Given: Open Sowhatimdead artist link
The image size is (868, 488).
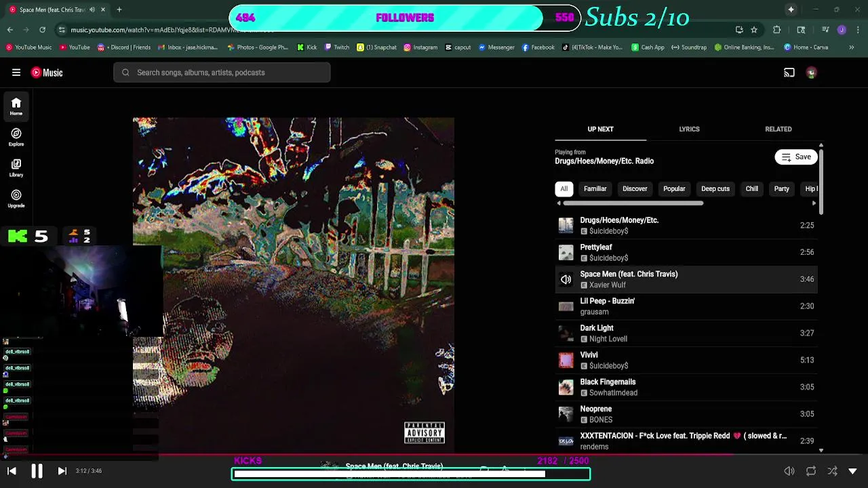Looking at the screenshot, I should coord(613,393).
